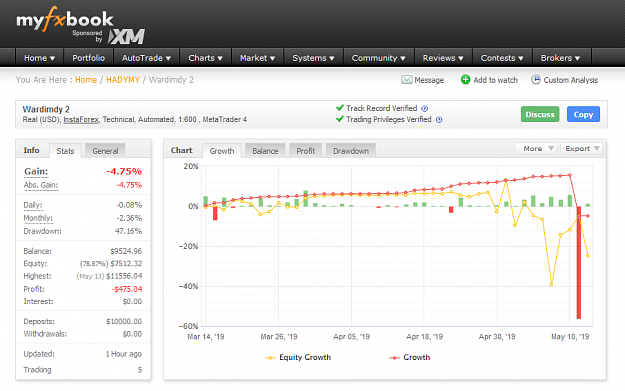Click the green Discuss button
The image size is (625, 391).
[540, 114]
